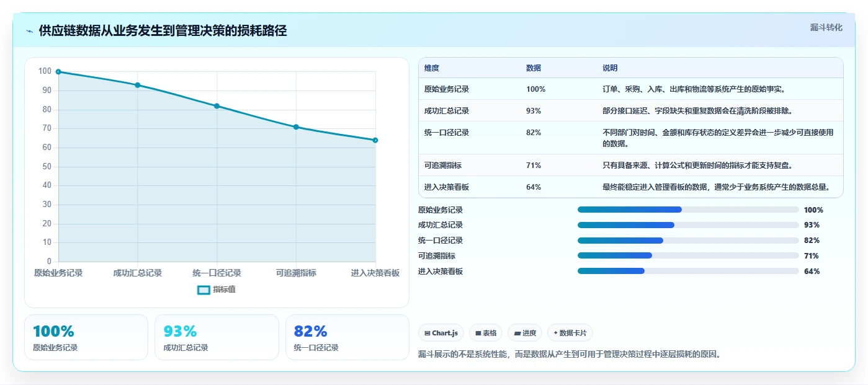Screen dimensions: 868x385
Task: Click the lightning icon beside the dashboard title
Action: click(29, 31)
